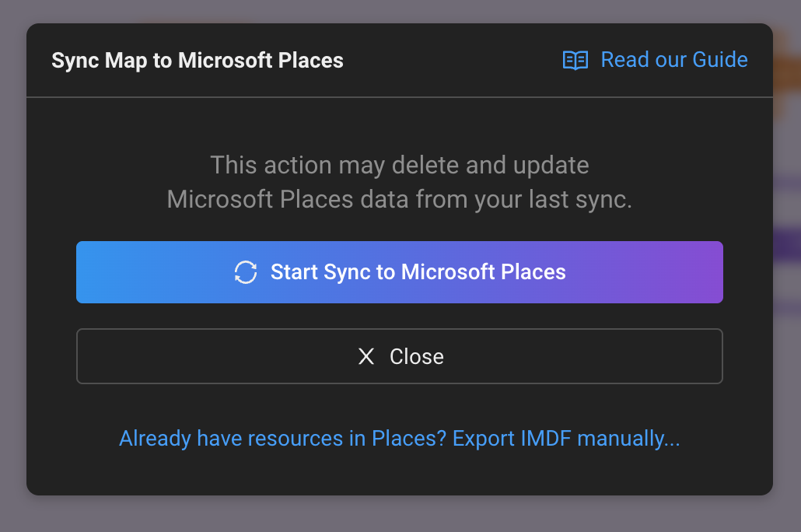Click the "Microsoft Places data" message line
Image resolution: width=801 pixels, height=532 pixels.
tap(399, 200)
